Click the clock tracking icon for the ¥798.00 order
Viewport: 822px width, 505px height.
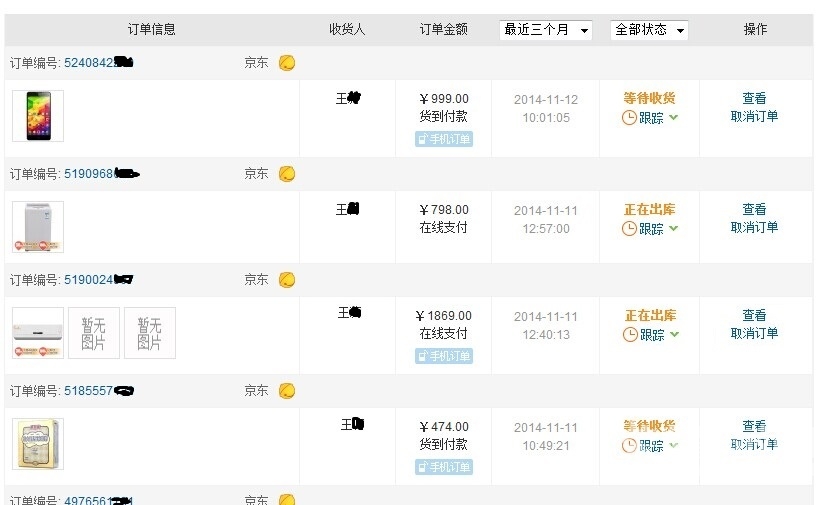[629, 229]
